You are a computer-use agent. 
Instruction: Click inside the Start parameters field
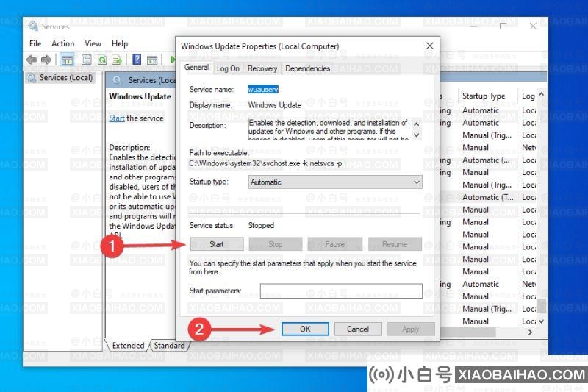point(341,291)
